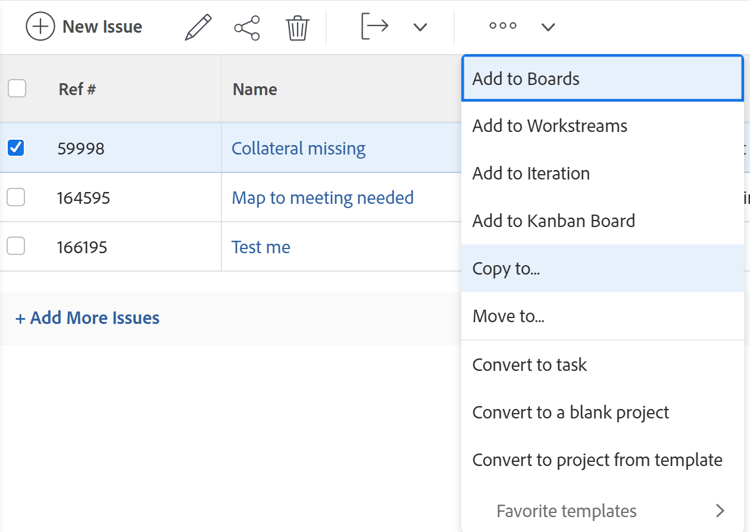This screenshot has width=750, height=532.
Task: Choose Add to Kanban Board
Action: click(553, 221)
